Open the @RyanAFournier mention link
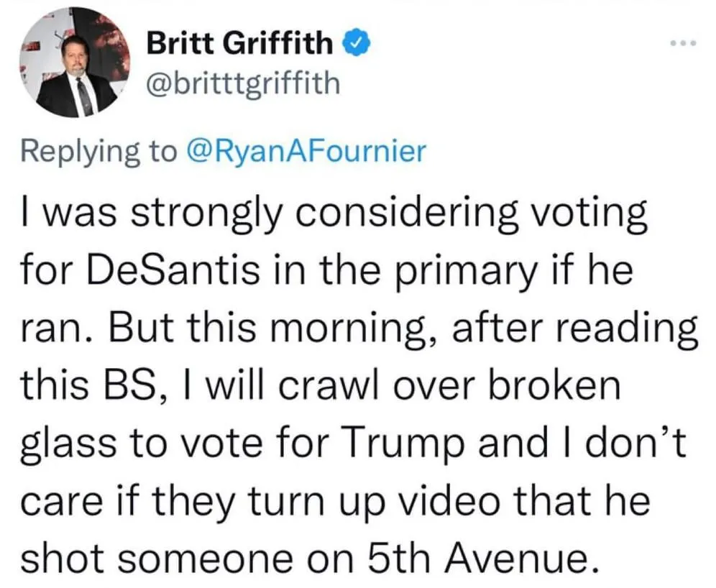 [x=305, y=150]
